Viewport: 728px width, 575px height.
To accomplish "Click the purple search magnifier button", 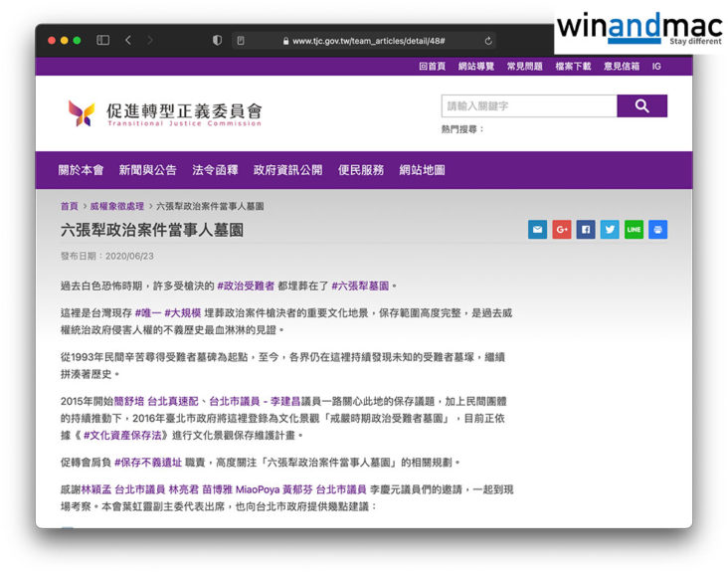I will 641,105.
